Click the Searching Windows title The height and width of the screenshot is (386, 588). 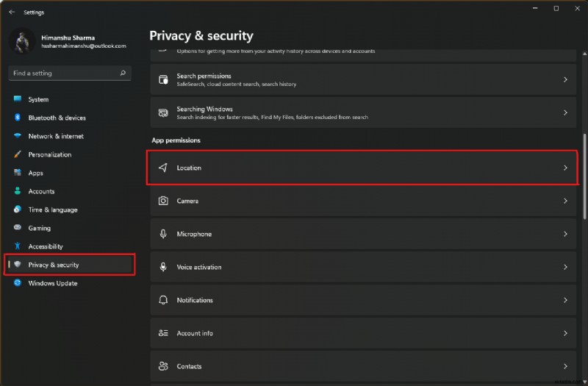click(x=205, y=109)
